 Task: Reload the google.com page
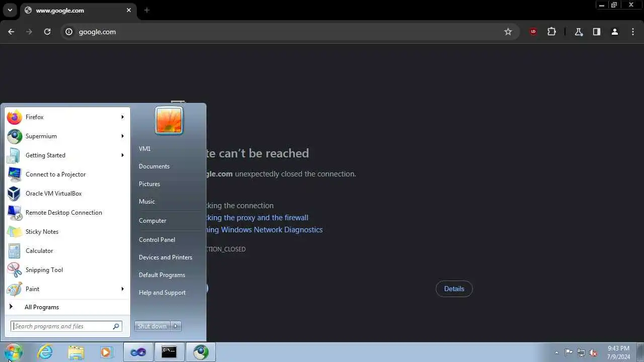tap(47, 32)
